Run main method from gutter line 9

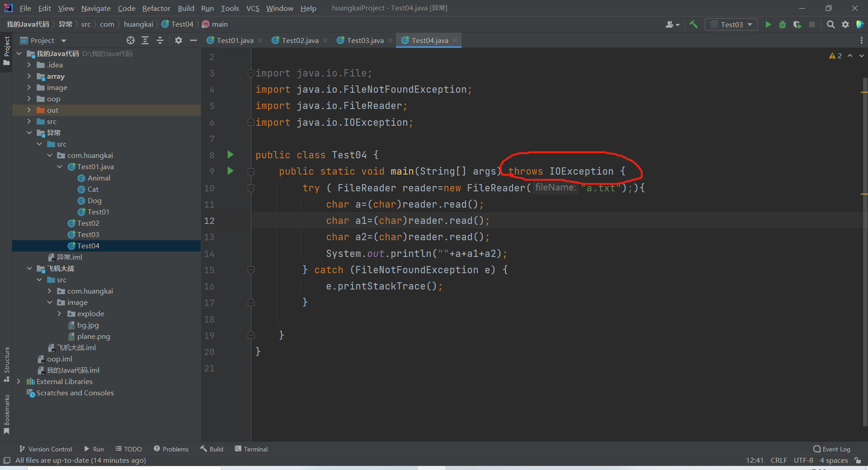pyautogui.click(x=230, y=171)
